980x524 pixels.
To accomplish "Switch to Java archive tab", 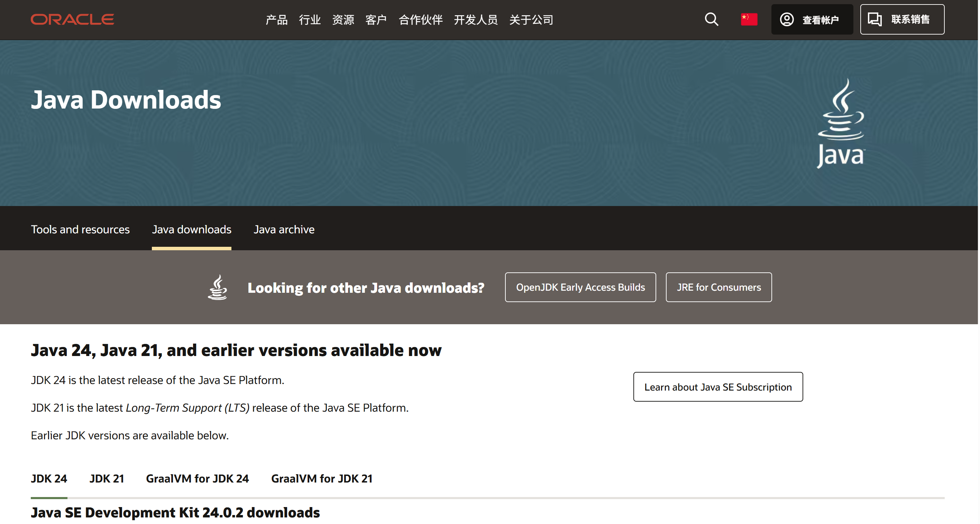I will 284,229.
